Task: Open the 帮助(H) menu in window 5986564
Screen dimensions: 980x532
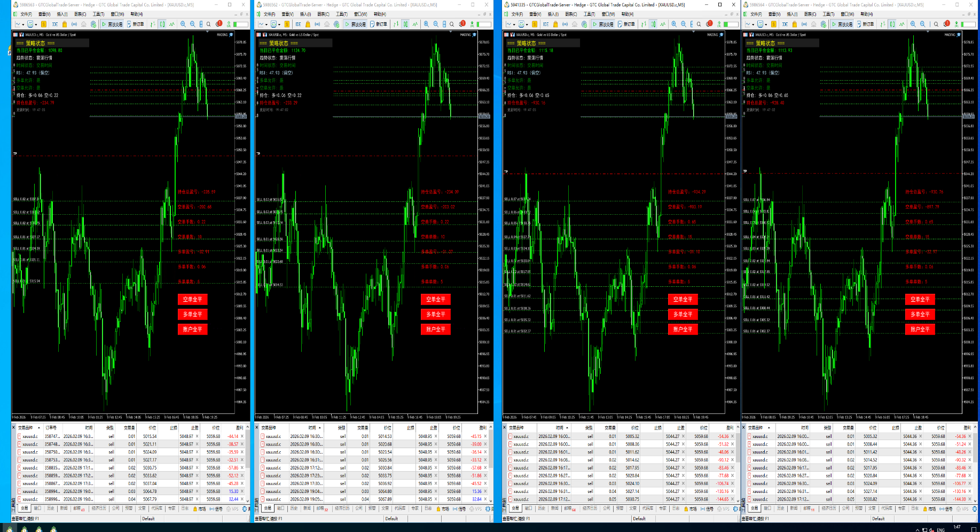Action: [x=867, y=14]
